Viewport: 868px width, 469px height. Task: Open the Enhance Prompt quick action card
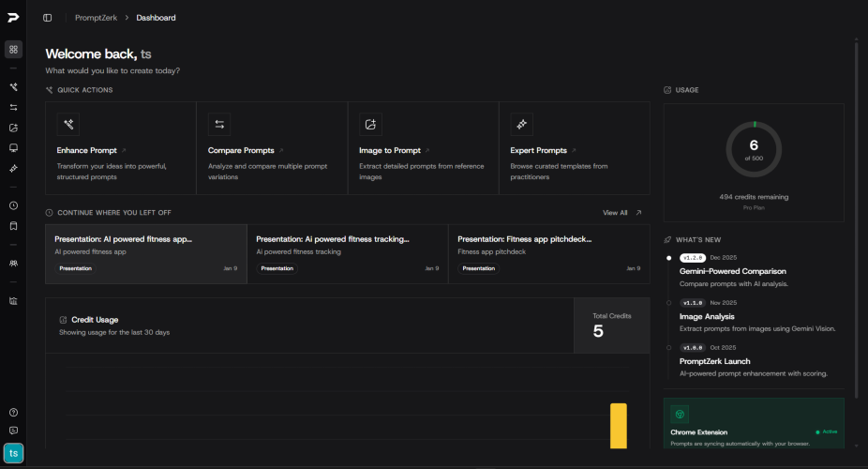(120, 148)
